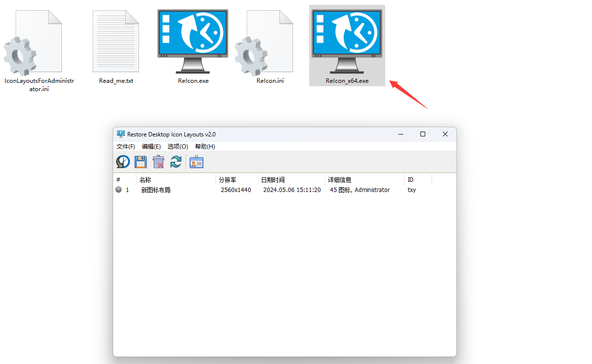Open the Read_me.txt file
Image resolution: width=592 pixels, height=364 pixels.
click(116, 41)
